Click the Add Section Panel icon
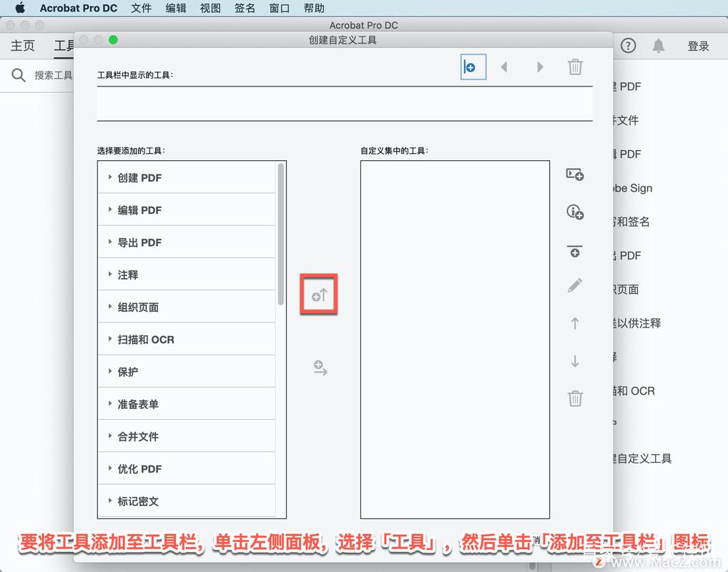 (x=574, y=174)
